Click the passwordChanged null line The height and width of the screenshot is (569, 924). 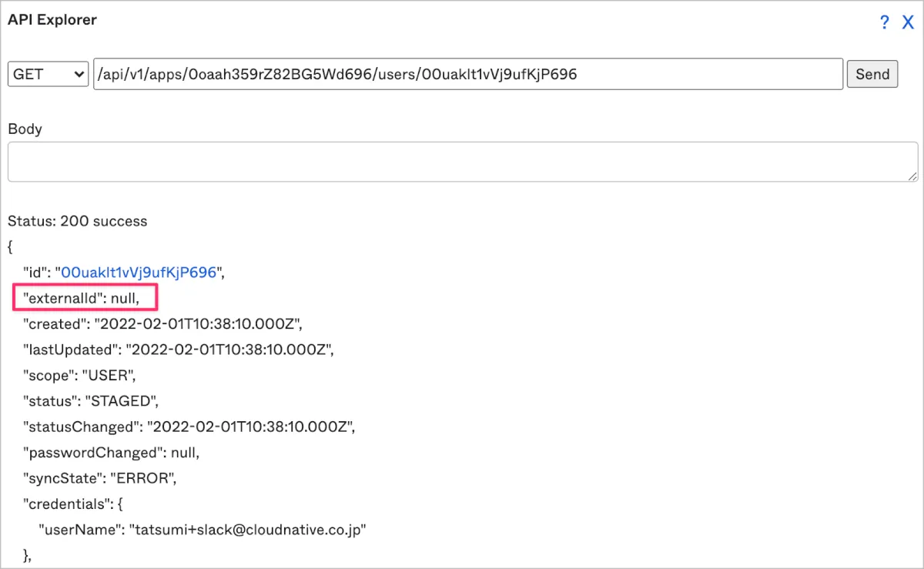112,453
